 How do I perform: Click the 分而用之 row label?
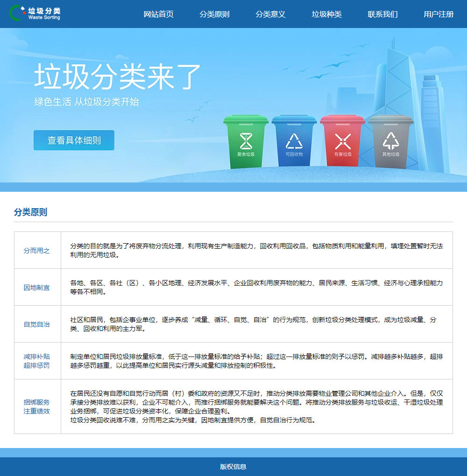(37, 251)
